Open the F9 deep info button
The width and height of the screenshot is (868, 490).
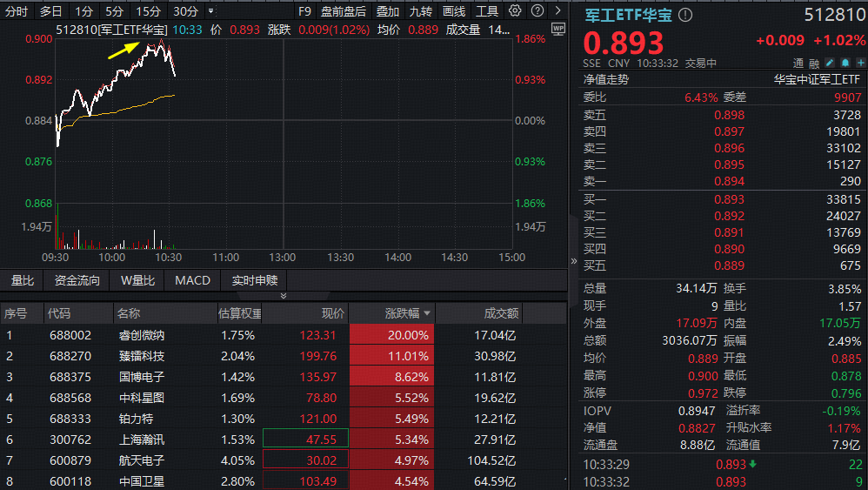[304, 11]
